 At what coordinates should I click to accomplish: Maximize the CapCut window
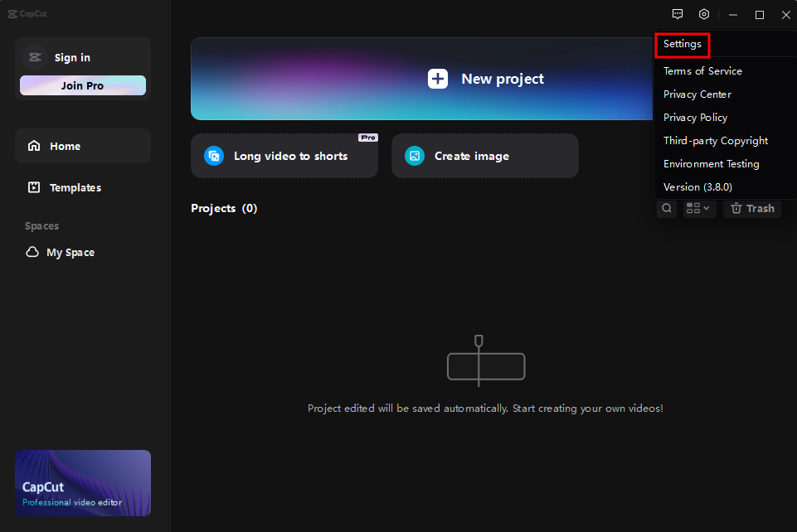760,15
